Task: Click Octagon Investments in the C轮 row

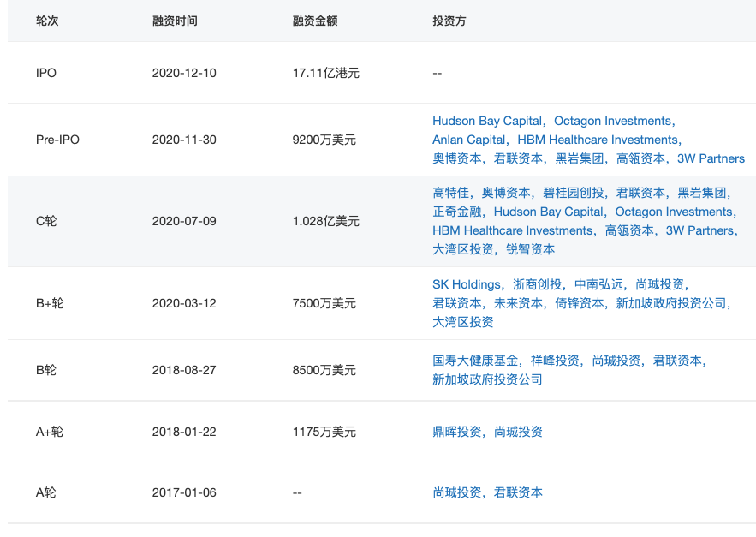Action: click(x=674, y=212)
